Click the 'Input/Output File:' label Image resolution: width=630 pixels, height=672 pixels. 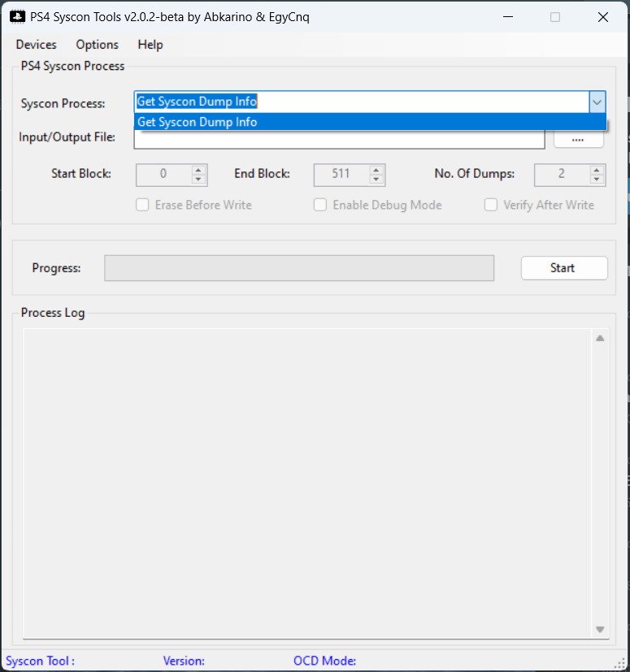(67, 137)
